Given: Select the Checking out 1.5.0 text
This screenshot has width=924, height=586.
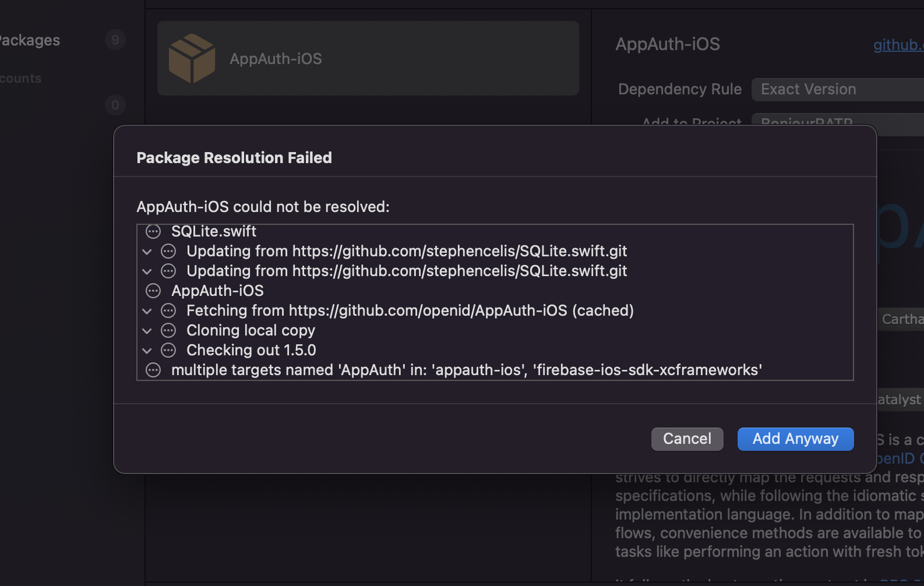Looking at the screenshot, I should coord(251,350).
